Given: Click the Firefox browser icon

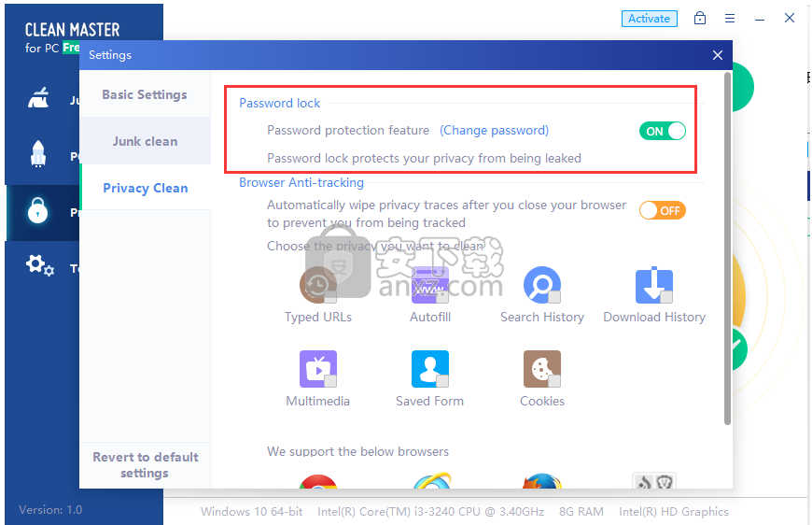Looking at the screenshot, I should [x=542, y=481].
